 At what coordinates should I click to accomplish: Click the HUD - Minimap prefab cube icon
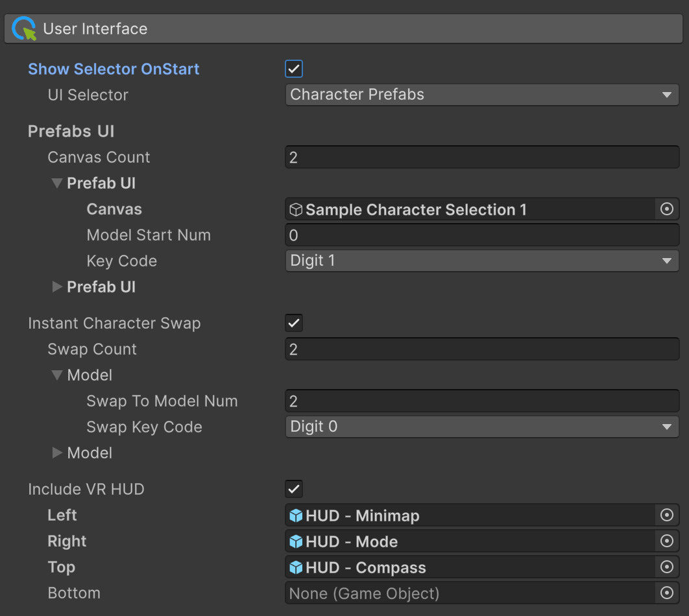tap(296, 516)
